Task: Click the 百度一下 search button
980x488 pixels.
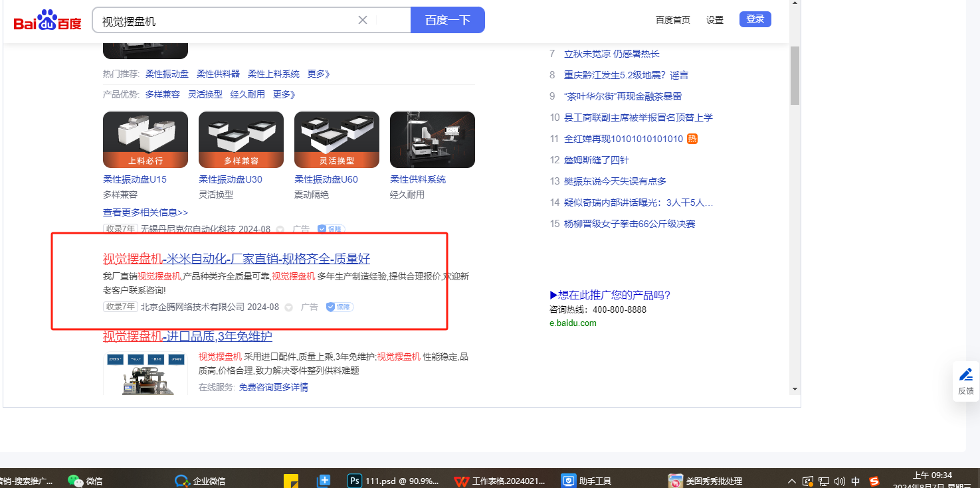Action: (448, 20)
